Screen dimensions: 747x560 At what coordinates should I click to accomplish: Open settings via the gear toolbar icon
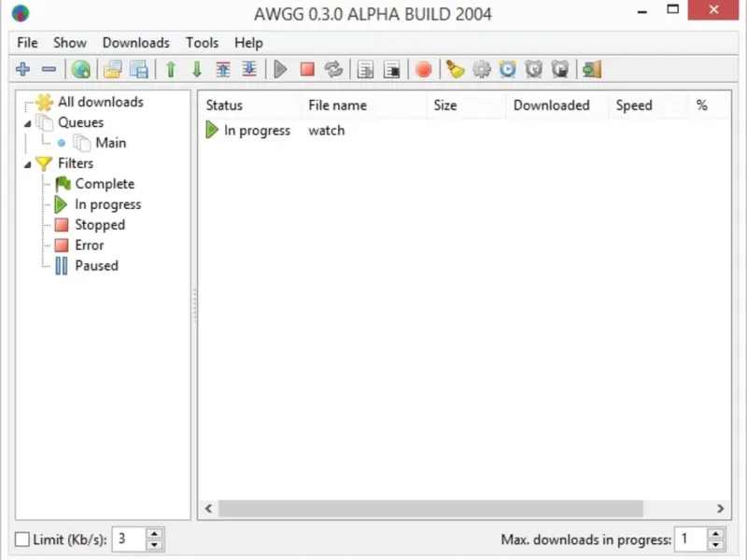pyautogui.click(x=481, y=69)
